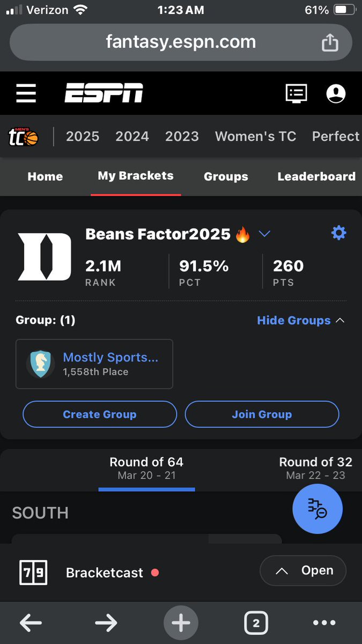The width and height of the screenshot is (362, 644).
Task: Tap the Men's Tournament Challenge basketball logo
Action: (x=23, y=137)
